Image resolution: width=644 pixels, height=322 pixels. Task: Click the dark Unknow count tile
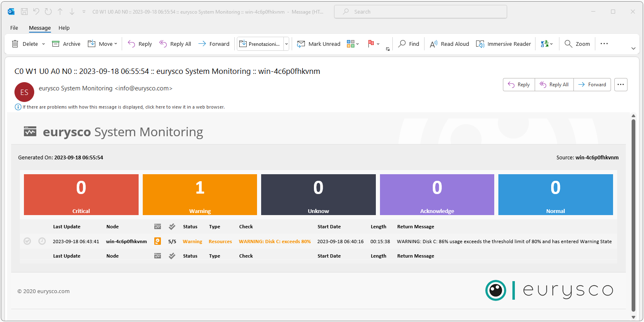(318, 194)
